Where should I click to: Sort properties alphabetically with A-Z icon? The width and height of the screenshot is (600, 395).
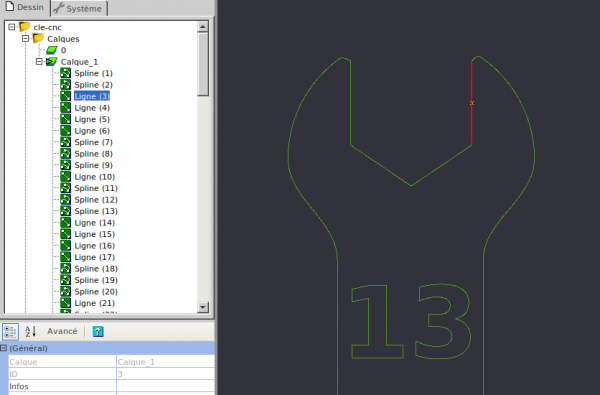pos(30,331)
